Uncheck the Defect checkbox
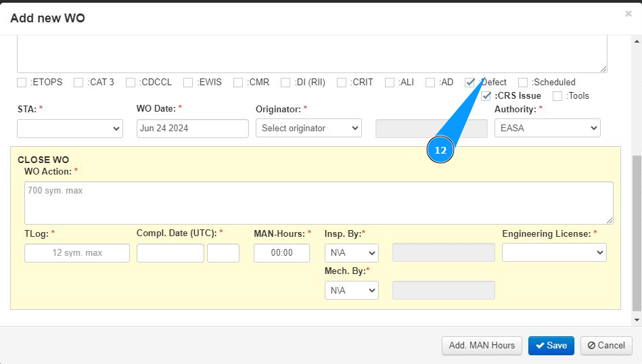 470,83
